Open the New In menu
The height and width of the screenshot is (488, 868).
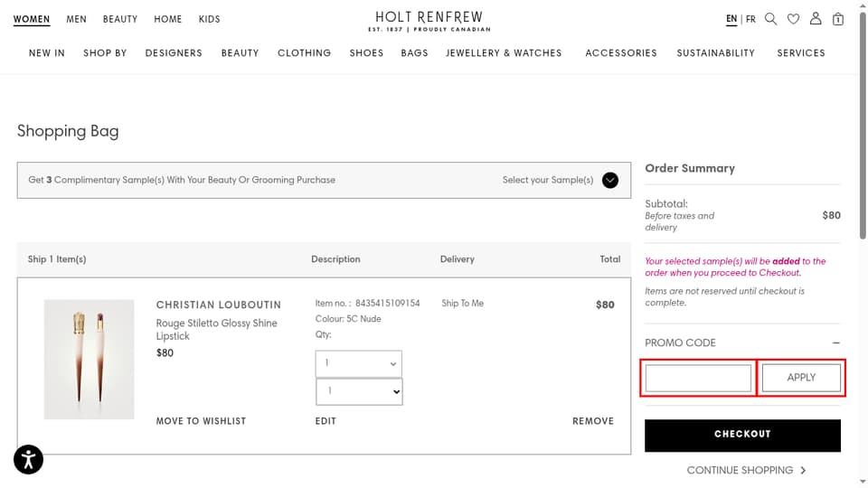tap(47, 53)
